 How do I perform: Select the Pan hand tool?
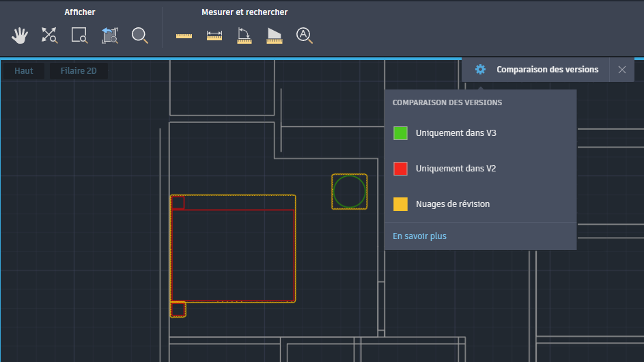[x=19, y=36]
